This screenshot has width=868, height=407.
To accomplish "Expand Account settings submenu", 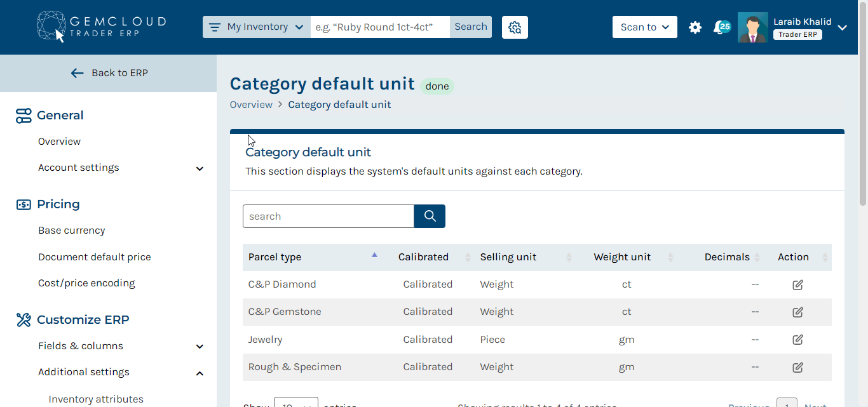I will (200, 168).
